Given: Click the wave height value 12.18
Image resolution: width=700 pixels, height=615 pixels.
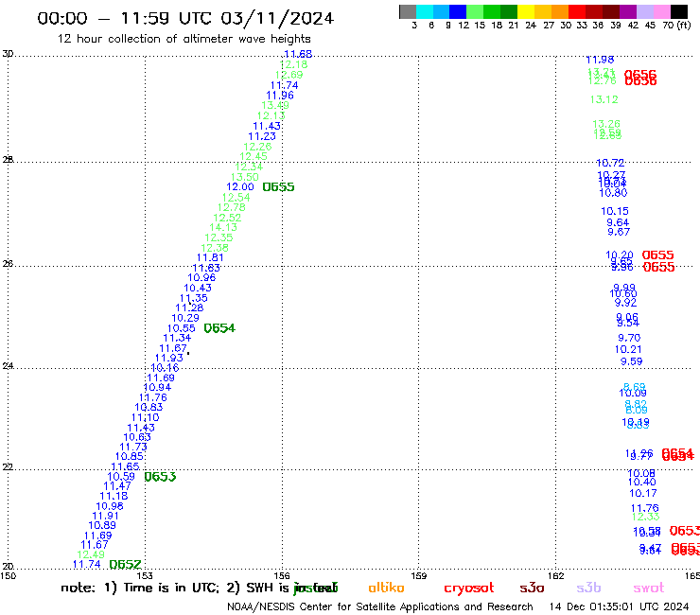Looking at the screenshot, I should [x=294, y=64].
